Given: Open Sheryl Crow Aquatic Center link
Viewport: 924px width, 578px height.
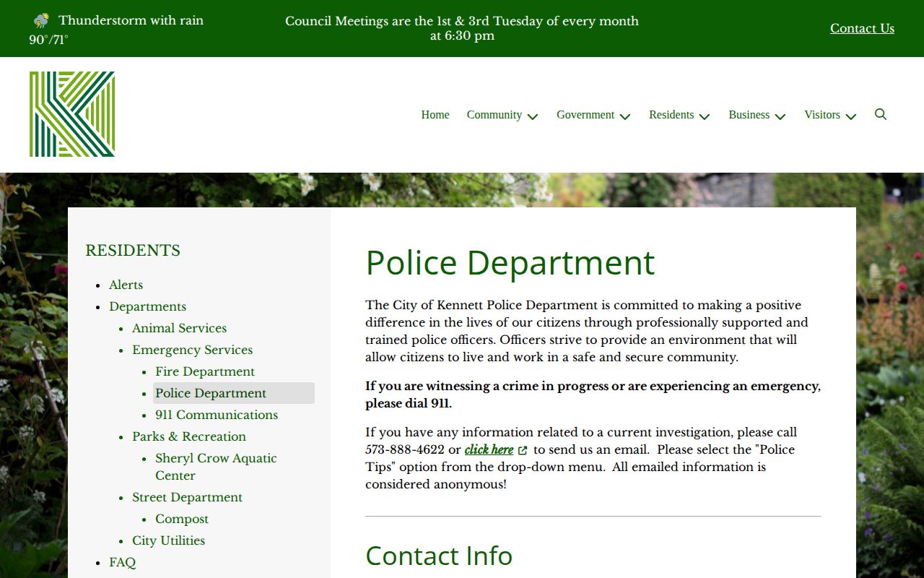Looking at the screenshot, I should 216,467.
